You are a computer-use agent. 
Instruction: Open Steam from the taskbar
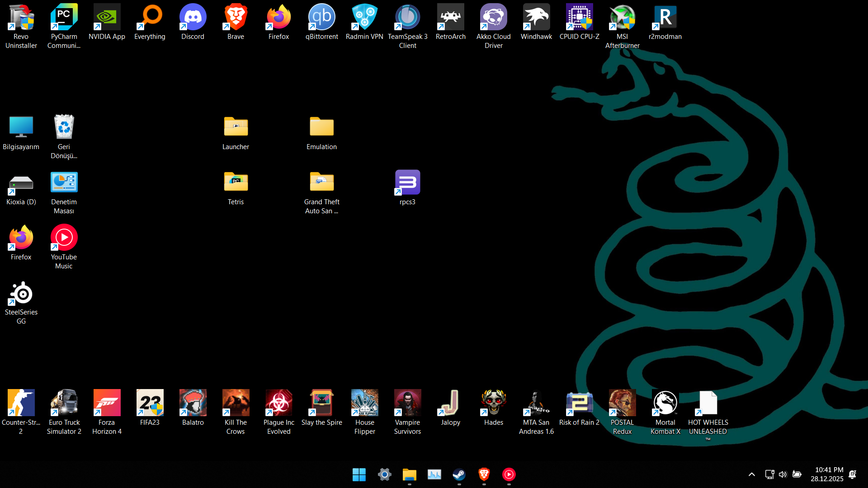point(459,474)
